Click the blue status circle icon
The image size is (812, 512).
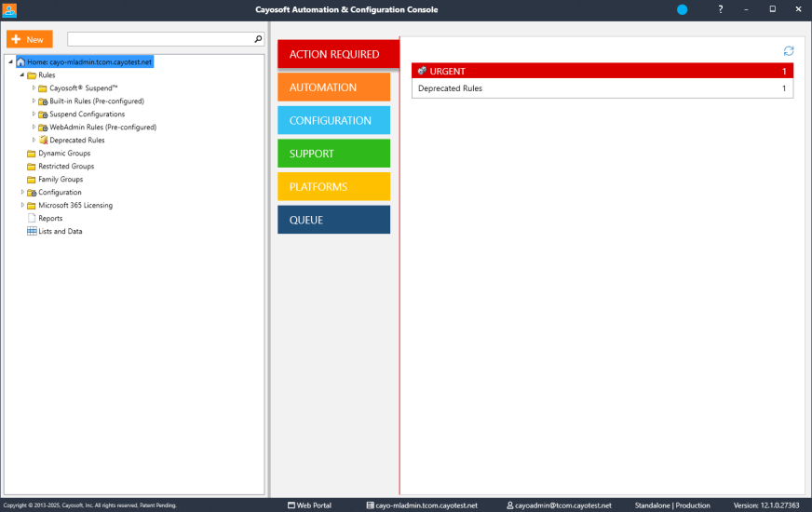pos(682,9)
